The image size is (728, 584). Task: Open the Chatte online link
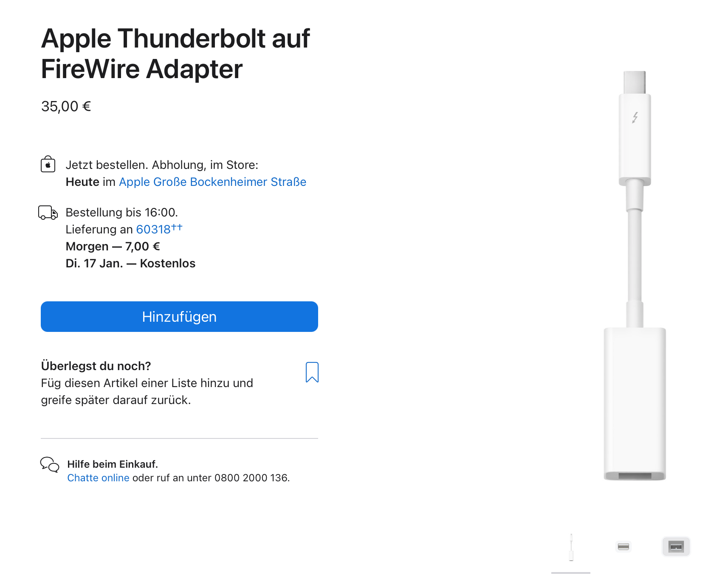pyautogui.click(x=98, y=478)
